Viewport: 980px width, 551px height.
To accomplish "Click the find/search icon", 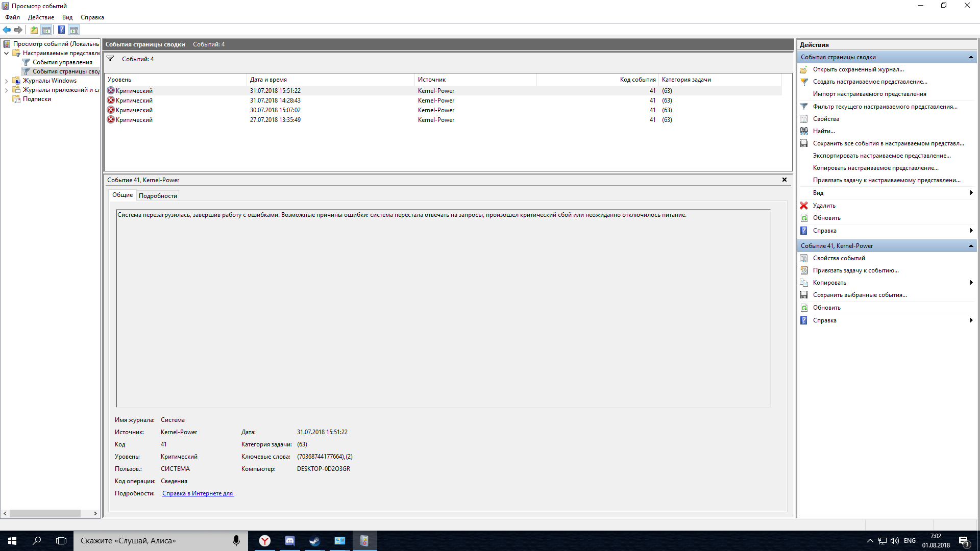I will (804, 131).
